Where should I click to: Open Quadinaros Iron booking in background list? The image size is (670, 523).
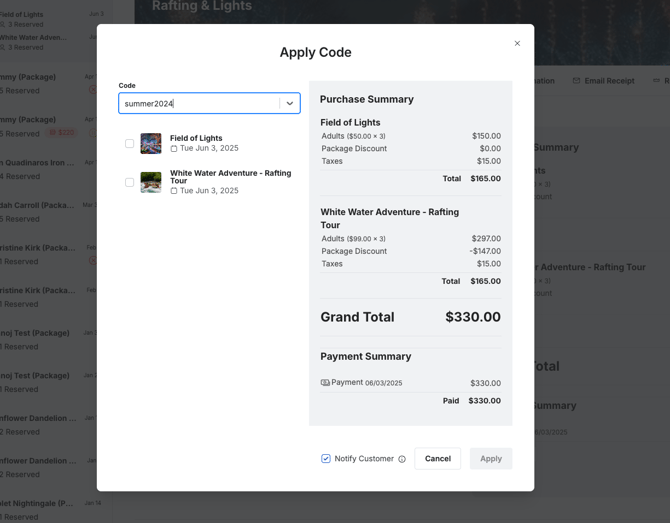[48, 169]
